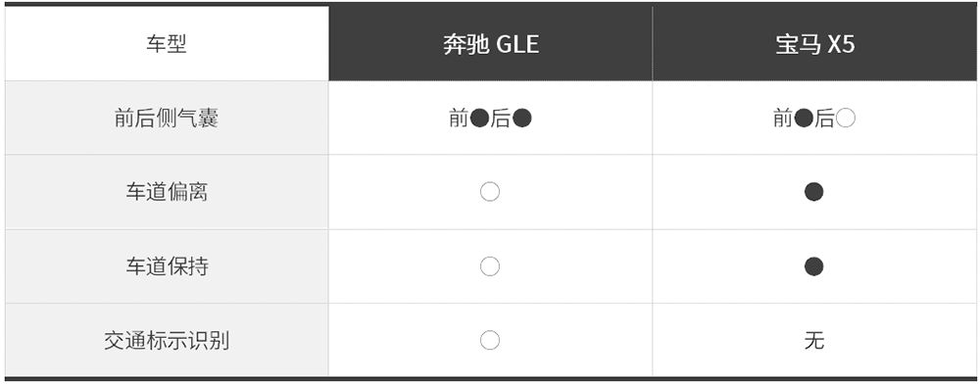
Task: Select the 宝马 X5 column header
Action: pos(814,43)
